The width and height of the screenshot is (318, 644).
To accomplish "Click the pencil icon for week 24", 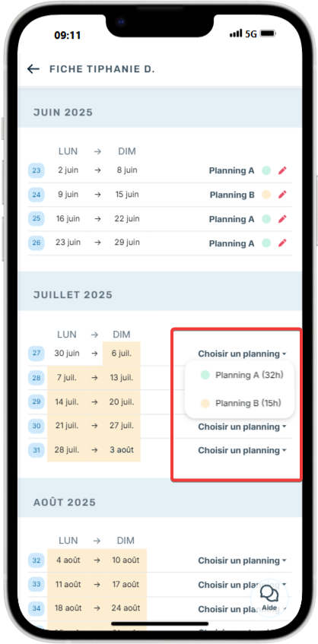I will pyautogui.click(x=281, y=195).
